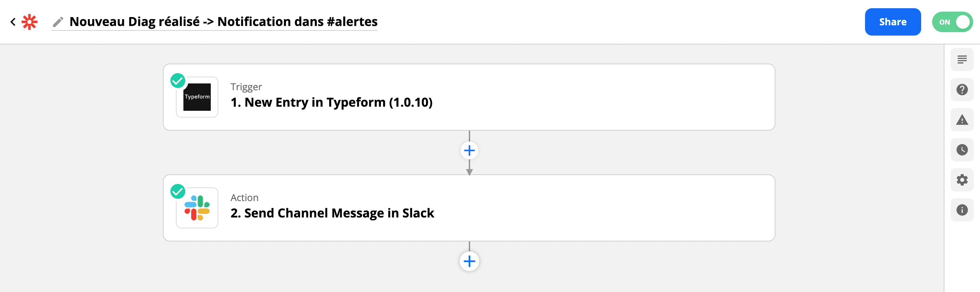Show the warning triangle issues panel

pyautogui.click(x=962, y=120)
